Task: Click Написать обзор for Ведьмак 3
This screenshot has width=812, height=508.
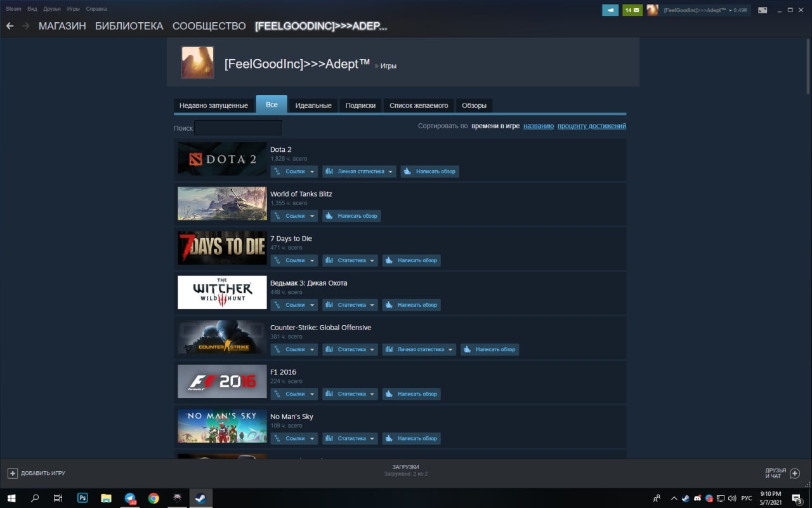Action: tap(411, 305)
